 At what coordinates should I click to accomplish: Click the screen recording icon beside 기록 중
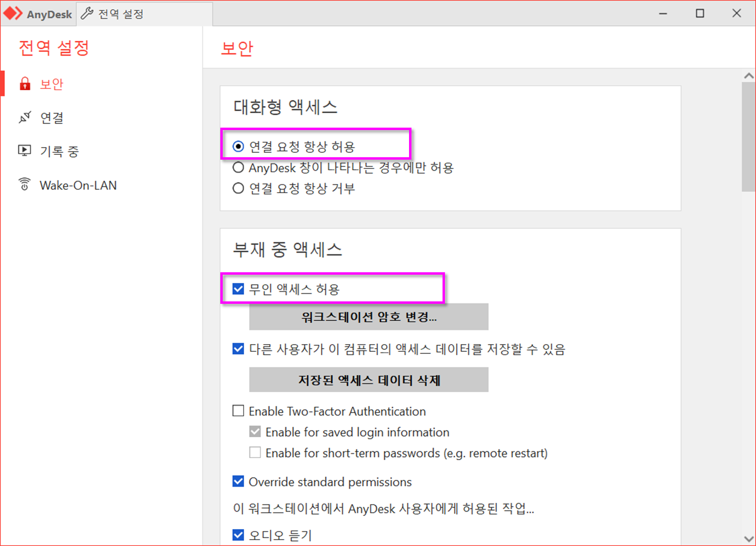(x=25, y=150)
